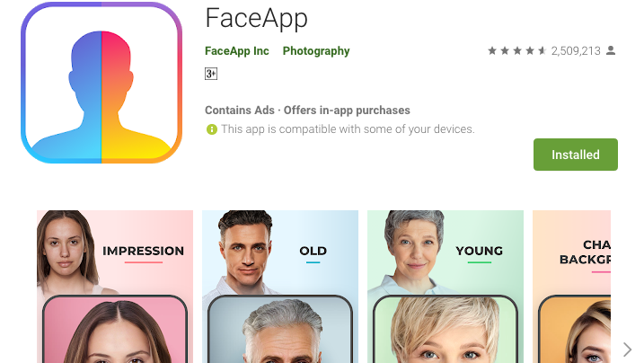Open the Change Background screenshot thumbnail

(x=572, y=287)
